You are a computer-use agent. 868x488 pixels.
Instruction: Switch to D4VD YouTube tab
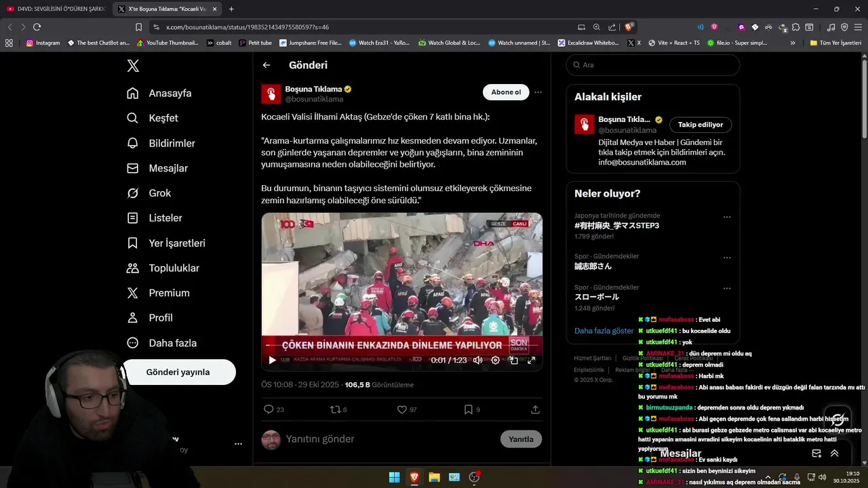55,9
